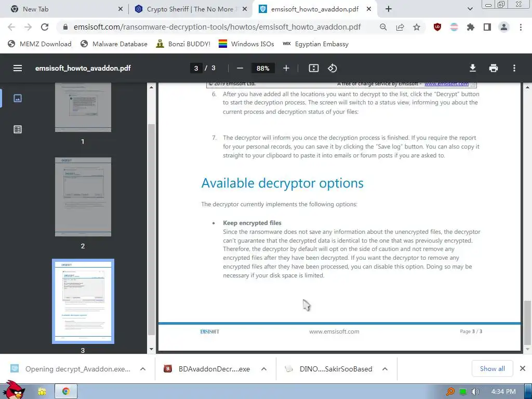
Task: Toggle the browser side panel icon
Action: tap(487, 27)
